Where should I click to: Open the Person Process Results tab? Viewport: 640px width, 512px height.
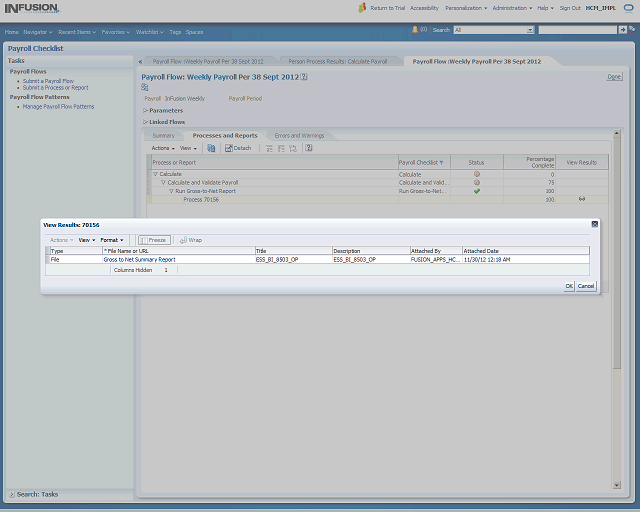coord(337,61)
